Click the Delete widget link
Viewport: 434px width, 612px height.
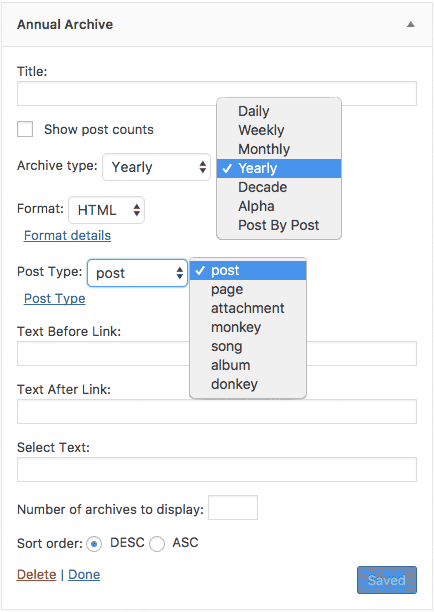pyautogui.click(x=37, y=575)
